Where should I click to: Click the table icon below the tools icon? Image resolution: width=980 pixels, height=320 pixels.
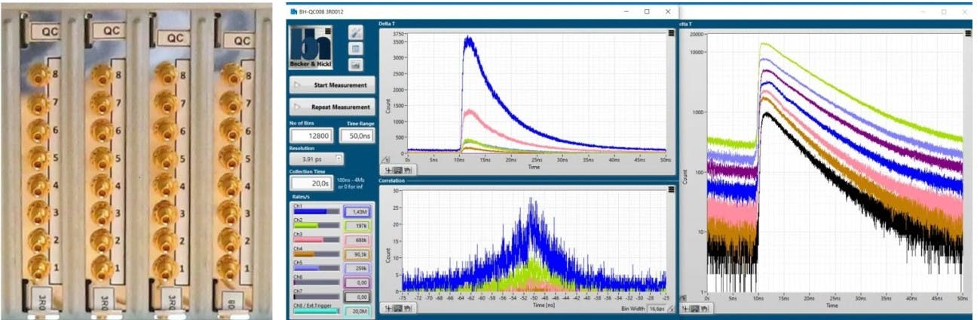point(356,48)
